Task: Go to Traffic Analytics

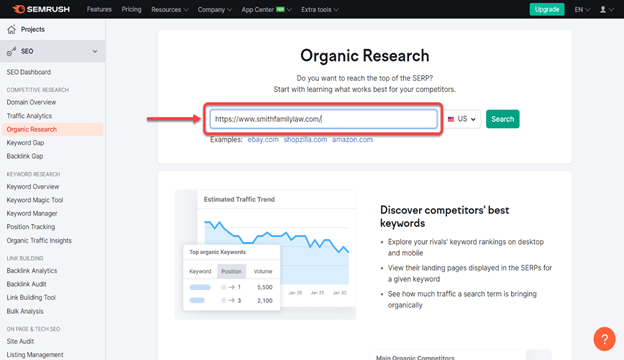Action: (x=29, y=116)
